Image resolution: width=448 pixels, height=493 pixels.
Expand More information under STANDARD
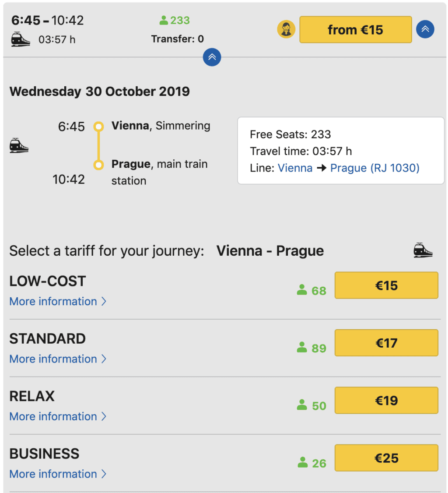pos(58,359)
